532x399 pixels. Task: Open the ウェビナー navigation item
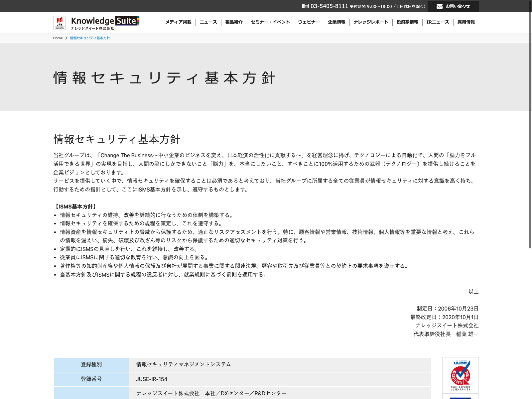tap(309, 22)
